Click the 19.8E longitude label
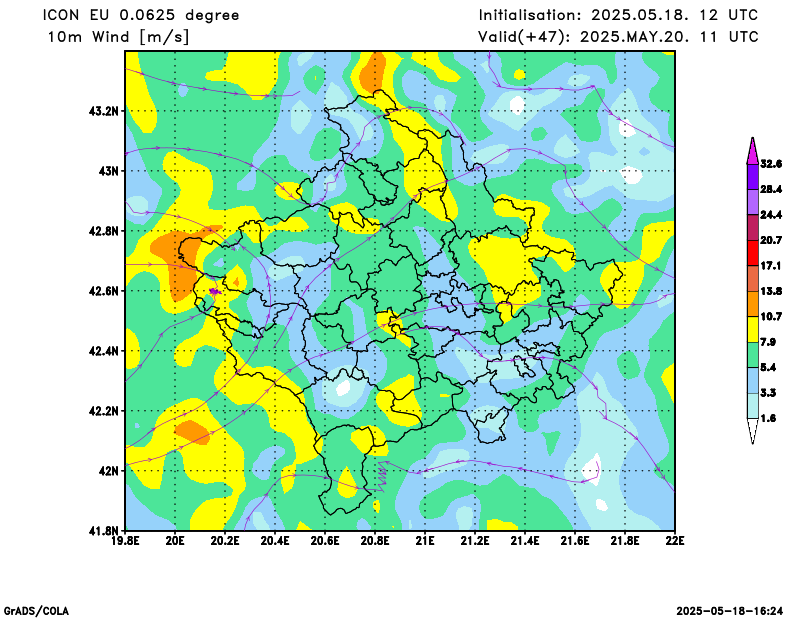The image size is (800, 618). click(126, 541)
